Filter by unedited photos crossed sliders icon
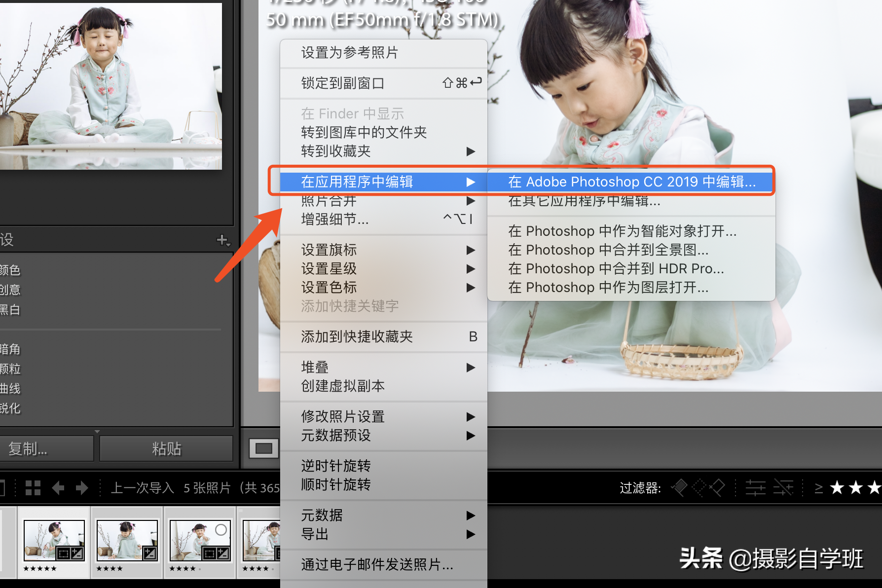This screenshot has width=882, height=588. pos(783,488)
